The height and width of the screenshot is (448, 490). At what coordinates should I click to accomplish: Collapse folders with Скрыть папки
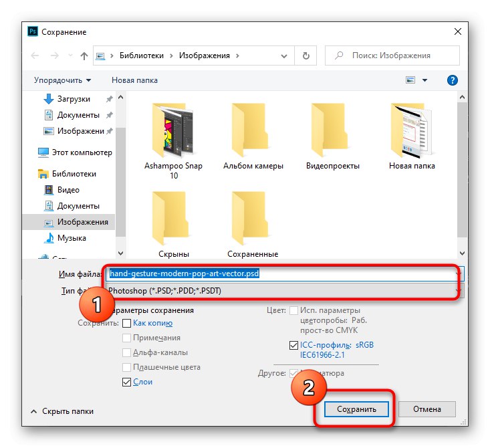click(x=62, y=411)
